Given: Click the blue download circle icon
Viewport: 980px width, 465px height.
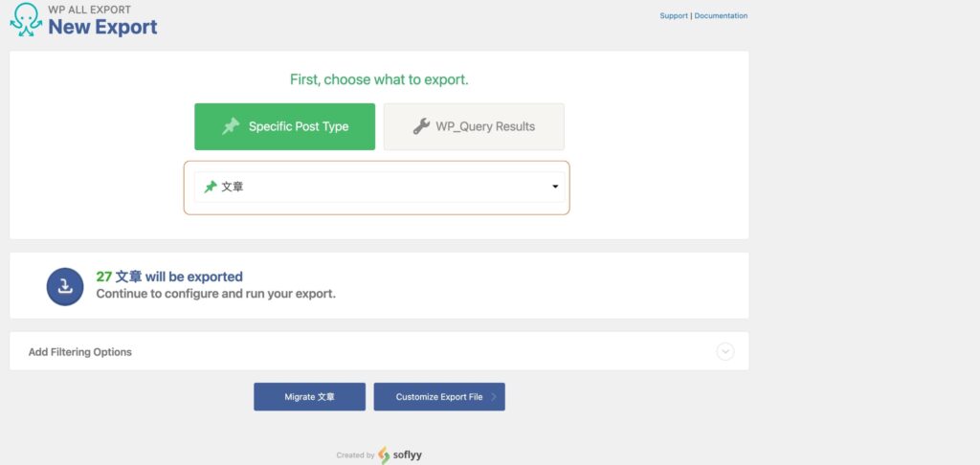Looking at the screenshot, I should [65, 286].
